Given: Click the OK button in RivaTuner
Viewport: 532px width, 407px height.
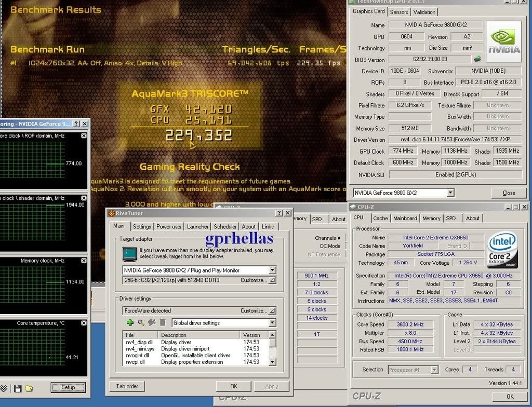Looking at the screenshot, I should [x=234, y=386].
